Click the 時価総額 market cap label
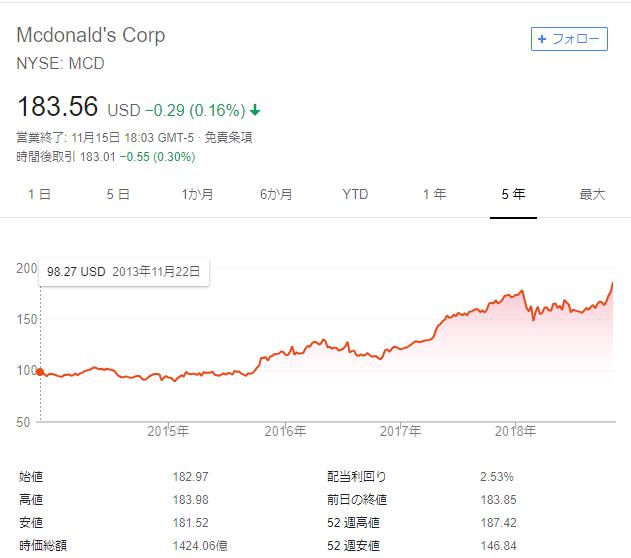Screen dimensions: 631x558 [44, 546]
